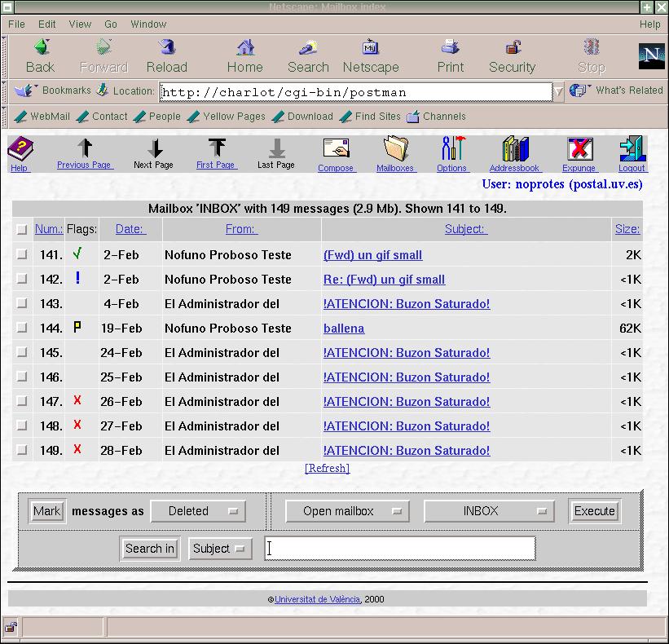
Task: Click the Forward navigation icon
Action: point(103,47)
